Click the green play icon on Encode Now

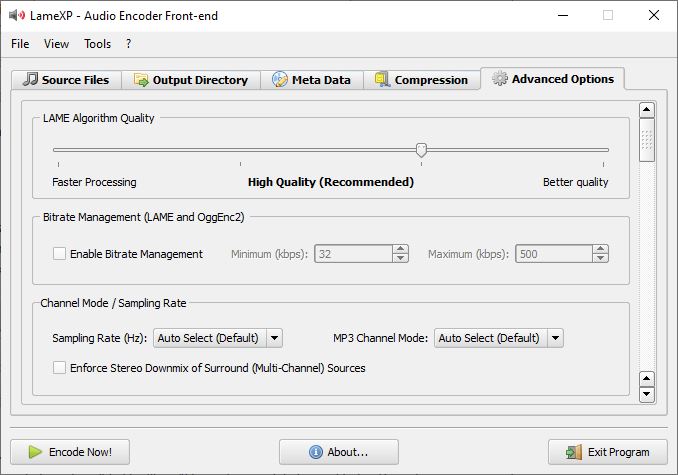coord(35,452)
